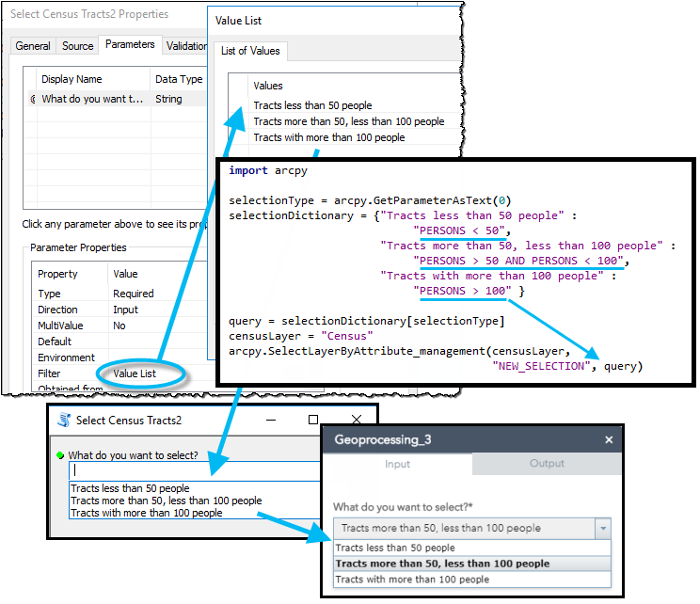Image resolution: width=700 pixels, height=604 pixels.
Task: Select the Environment property row label
Action: [66, 358]
